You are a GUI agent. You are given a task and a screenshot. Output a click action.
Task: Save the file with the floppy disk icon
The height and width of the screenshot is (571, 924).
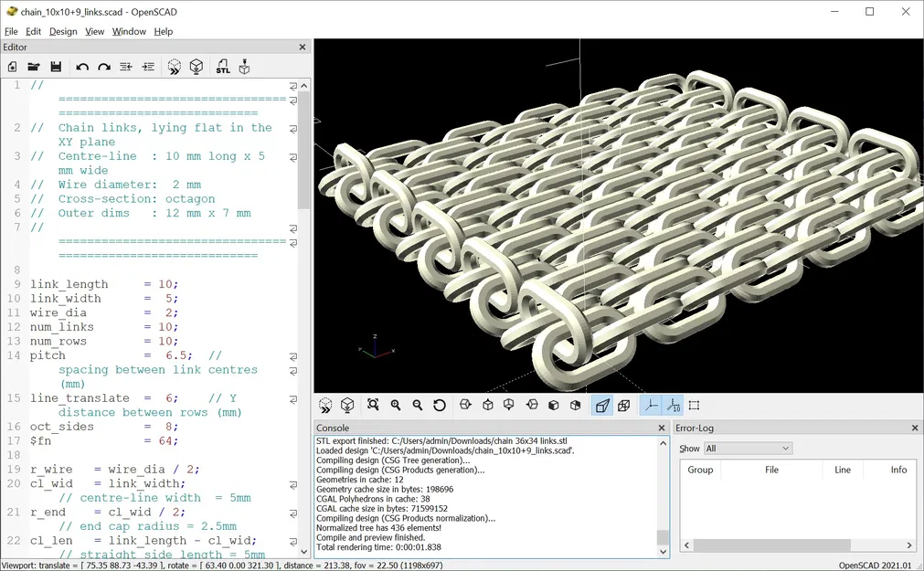(x=56, y=67)
